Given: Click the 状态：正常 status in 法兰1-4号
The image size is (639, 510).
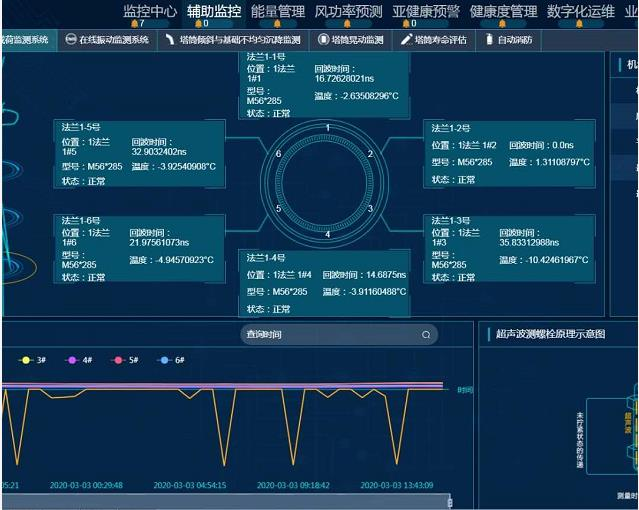Looking at the screenshot, I should pyautogui.click(x=268, y=309).
